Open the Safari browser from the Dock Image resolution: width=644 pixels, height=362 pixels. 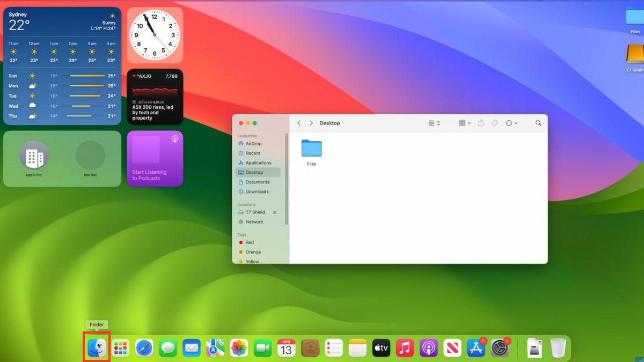[143, 347]
